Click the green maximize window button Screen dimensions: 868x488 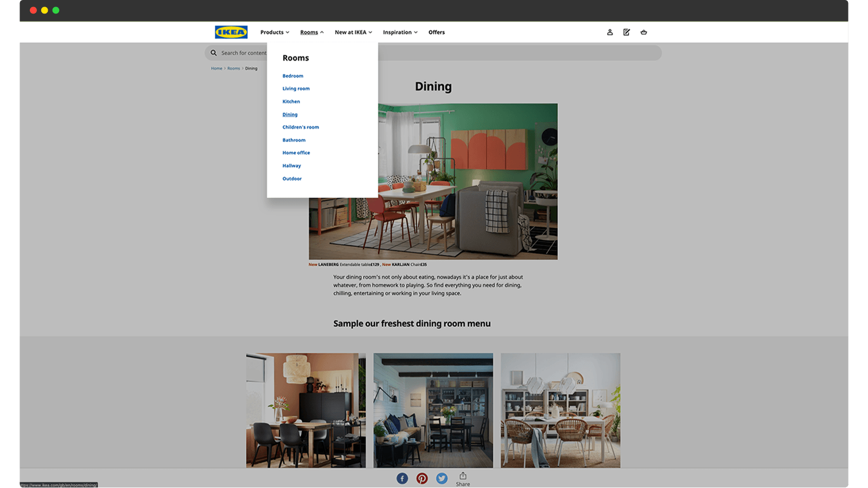point(56,10)
